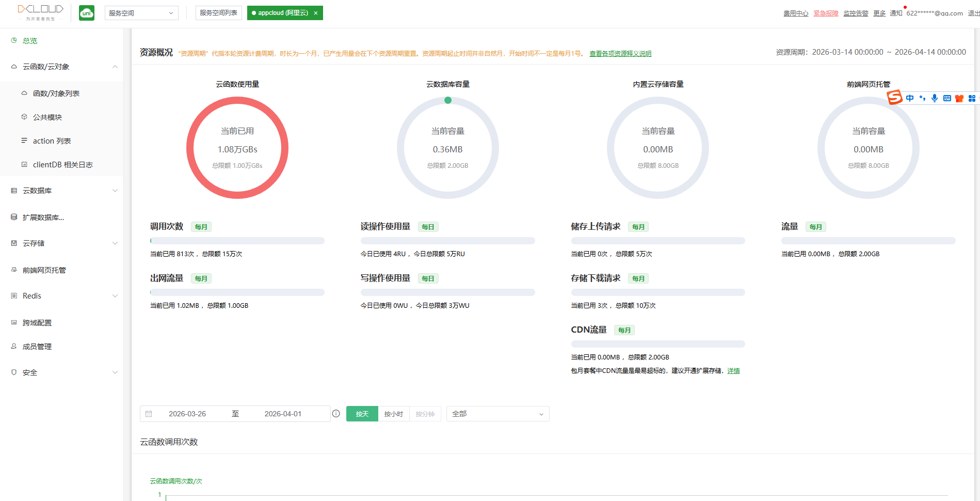The image size is (980, 501).
Task: Click the info icon beside date range
Action: tap(336, 414)
